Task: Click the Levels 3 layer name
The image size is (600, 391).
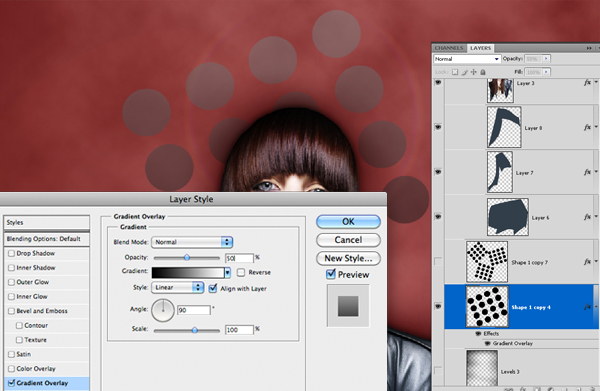Action: tap(510, 371)
